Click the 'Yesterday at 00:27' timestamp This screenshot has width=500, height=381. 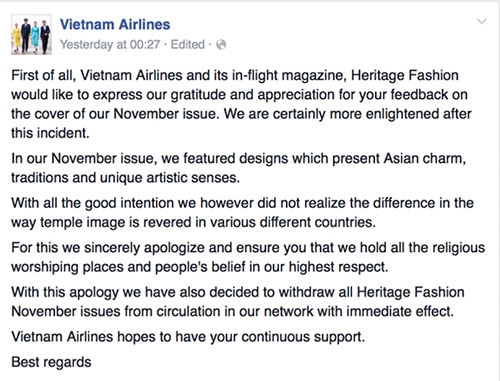pos(110,45)
